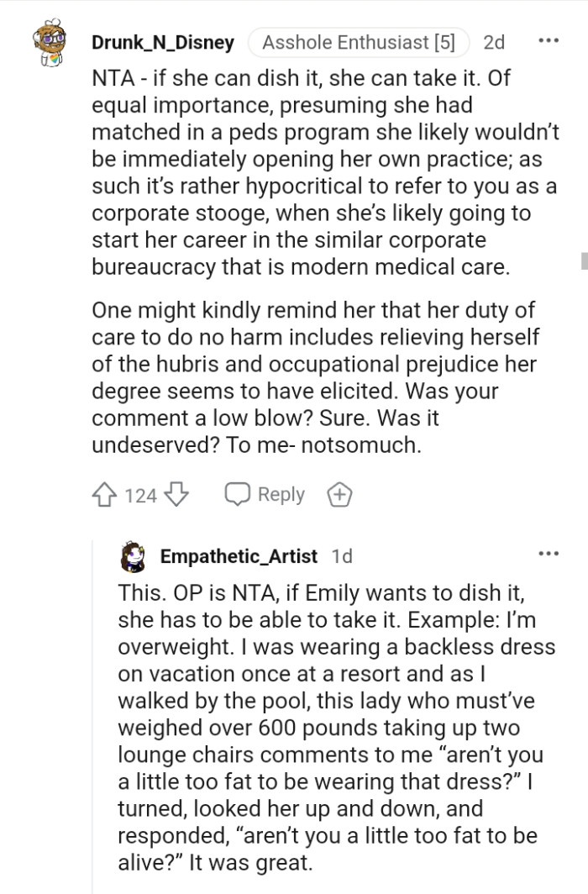This screenshot has width=588, height=894.
Task: Give an award using the plus circle icon
Action: click(339, 495)
